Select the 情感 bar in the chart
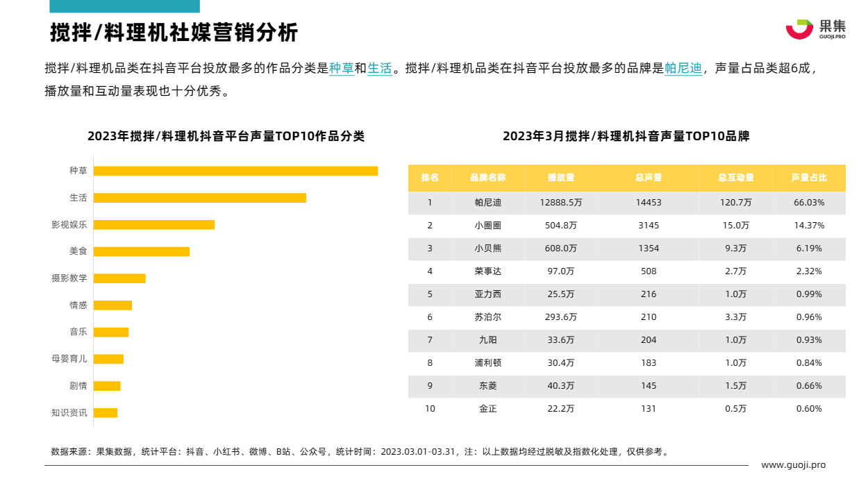868x488 pixels. click(112, 305)
